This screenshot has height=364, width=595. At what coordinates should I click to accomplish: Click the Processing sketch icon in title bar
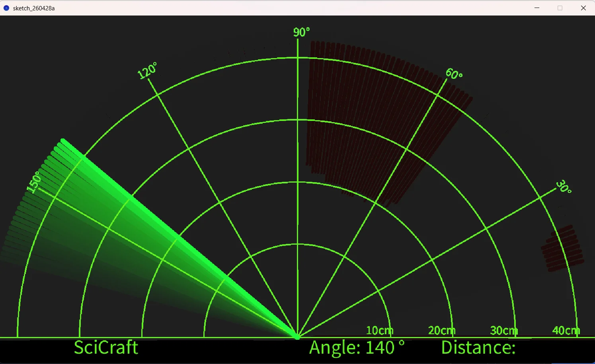(x=6, y=8)
